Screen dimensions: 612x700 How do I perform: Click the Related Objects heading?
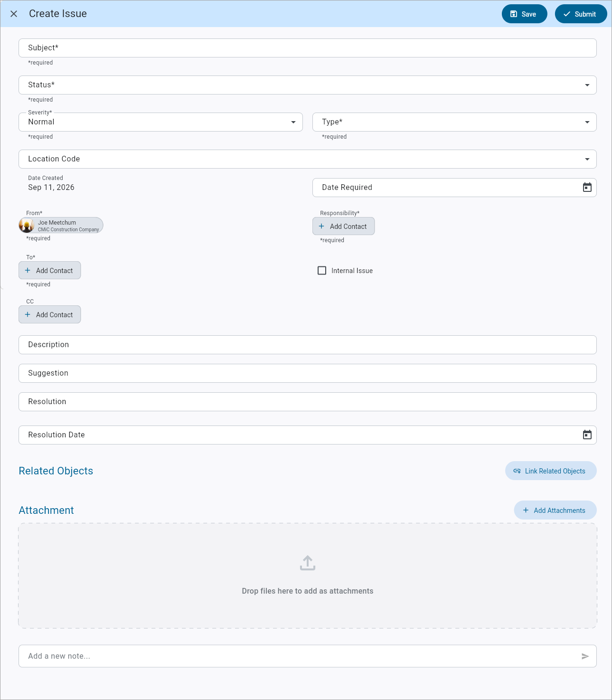[x=56, y=471]
